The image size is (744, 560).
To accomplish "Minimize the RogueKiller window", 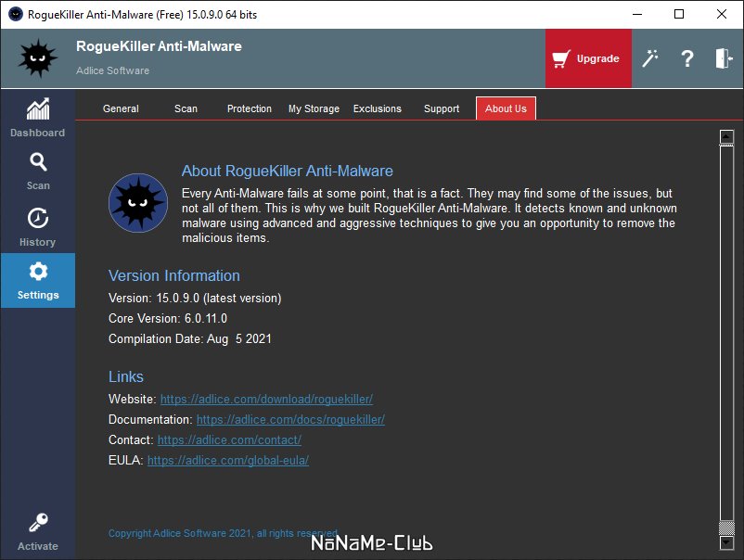I will click(637, 14).
